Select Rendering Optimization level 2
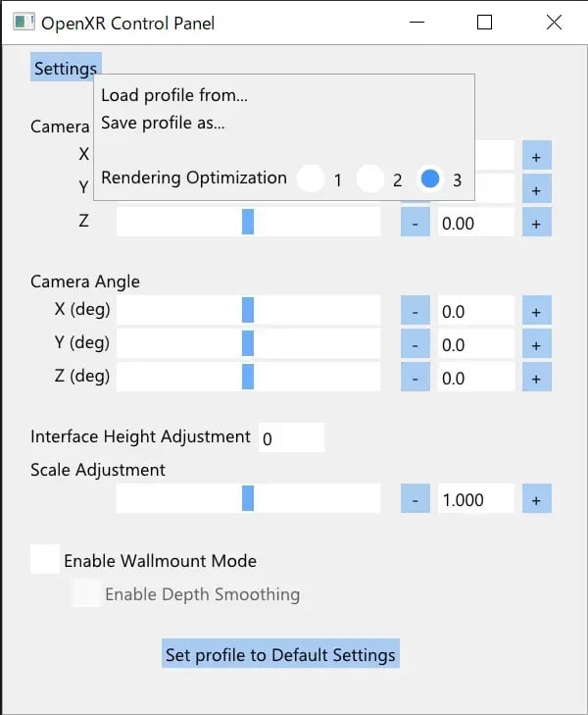 369,179
